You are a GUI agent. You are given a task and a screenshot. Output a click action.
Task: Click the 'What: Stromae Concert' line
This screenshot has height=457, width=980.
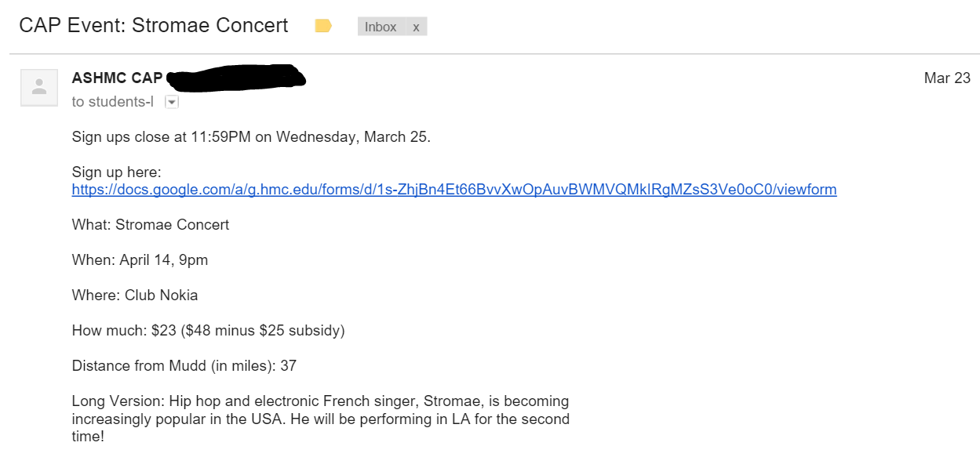151,225
